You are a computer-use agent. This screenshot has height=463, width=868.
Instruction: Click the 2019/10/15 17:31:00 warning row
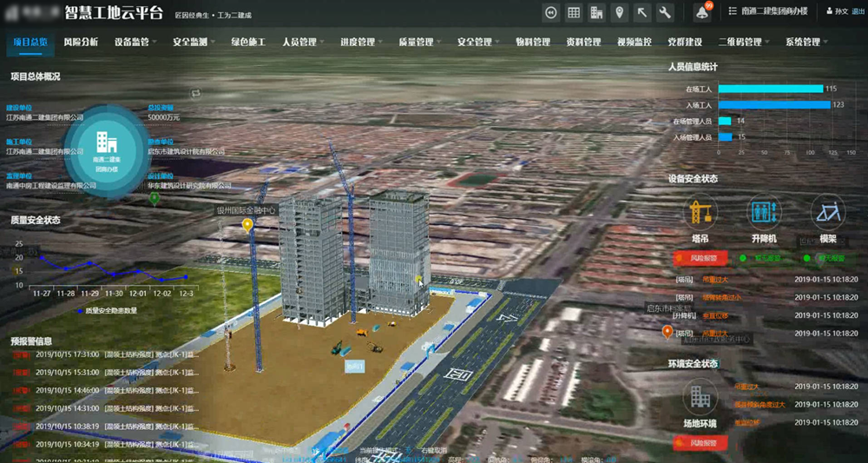(105, 354)
